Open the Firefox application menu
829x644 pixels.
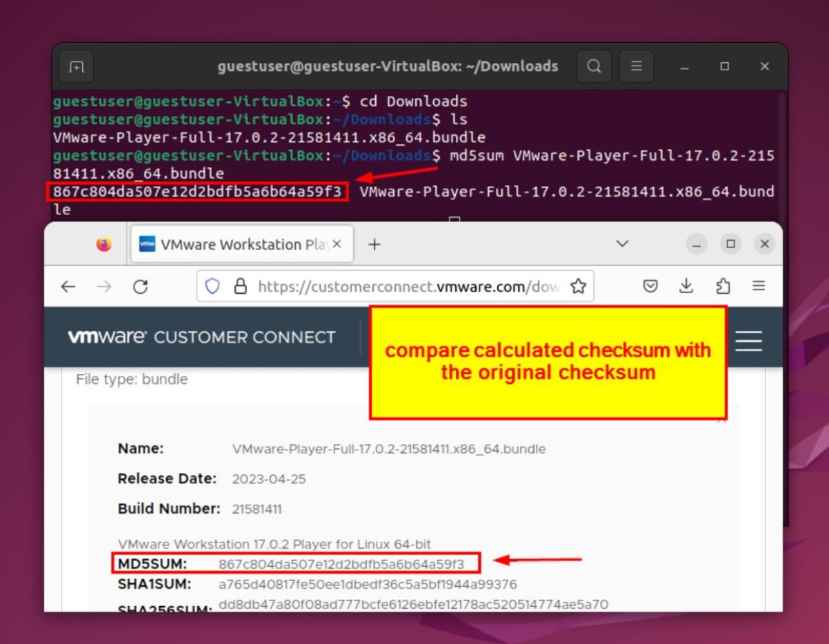pos(758,285)
